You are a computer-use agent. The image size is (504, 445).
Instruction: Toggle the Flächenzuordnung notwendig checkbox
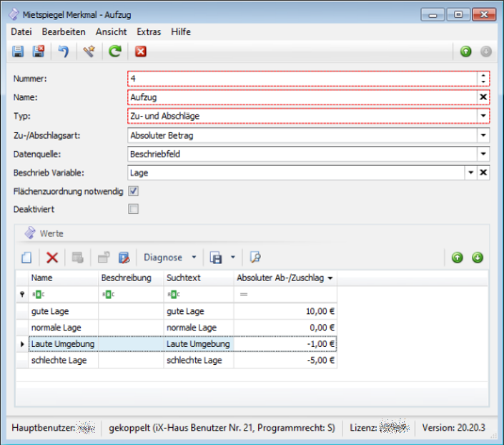click(133, 191)
